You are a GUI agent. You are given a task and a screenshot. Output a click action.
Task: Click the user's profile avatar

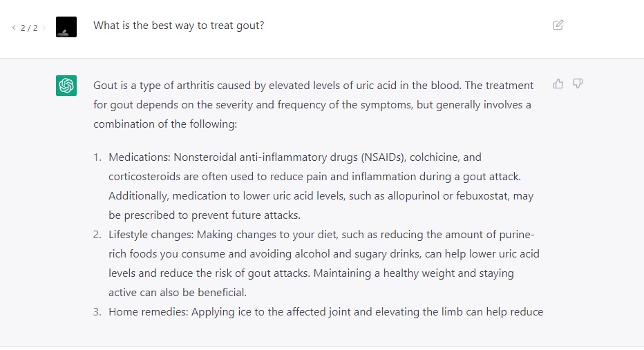pyautogui.click(x=66, y=27)
